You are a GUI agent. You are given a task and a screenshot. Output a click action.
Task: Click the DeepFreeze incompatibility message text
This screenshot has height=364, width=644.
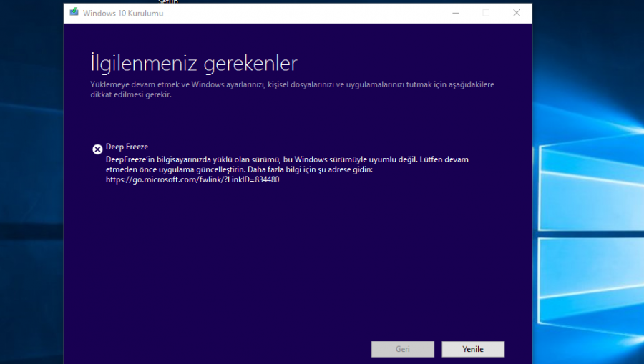coord(287,169)
